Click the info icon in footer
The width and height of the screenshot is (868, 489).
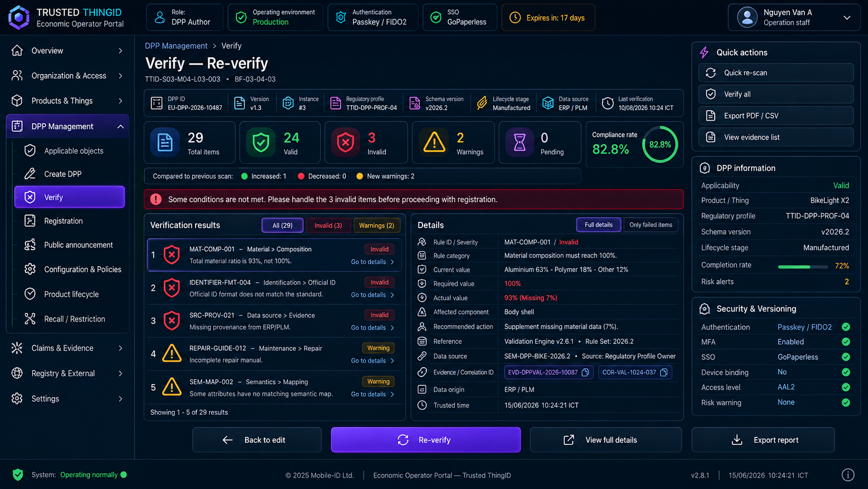(x=848, y=475)
